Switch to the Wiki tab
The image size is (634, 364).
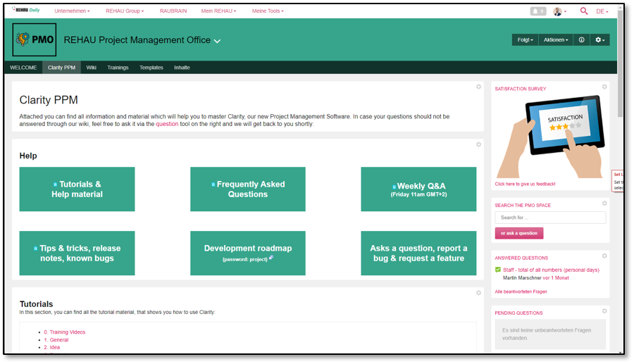[x=91, y=68]
